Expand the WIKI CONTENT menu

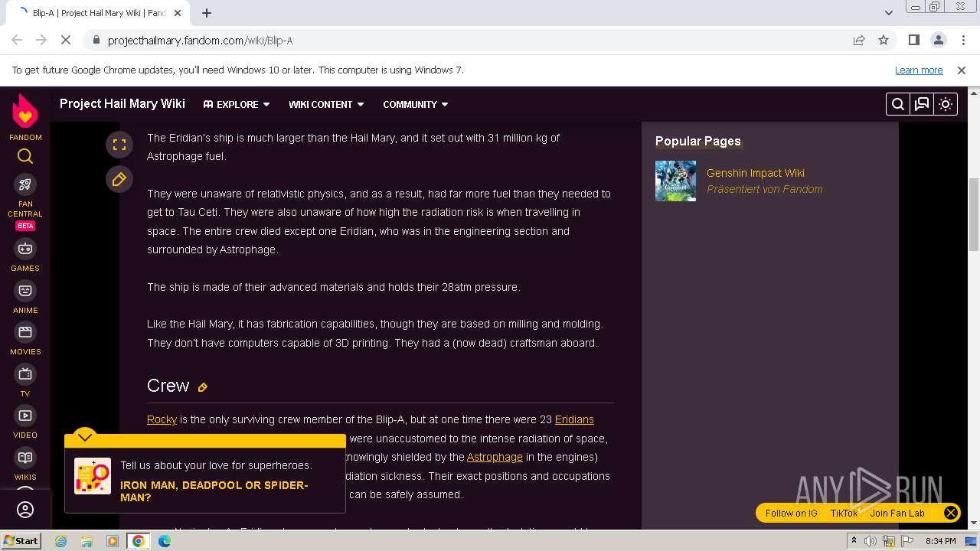point(326,104)
